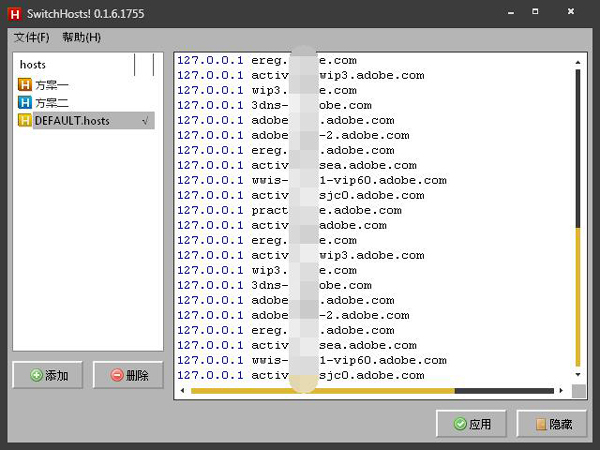The height and width of the screenshot is (450, 600).
Task: Click the dark vertical scrollbar thumb
Action: coord(578,148)
